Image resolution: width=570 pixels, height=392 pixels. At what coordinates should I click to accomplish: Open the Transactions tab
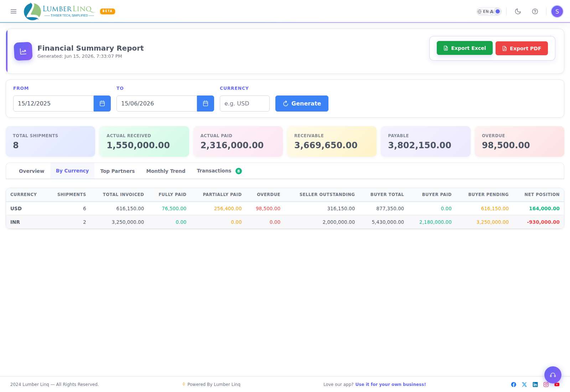pyautogui.click(x=219, y=171)
